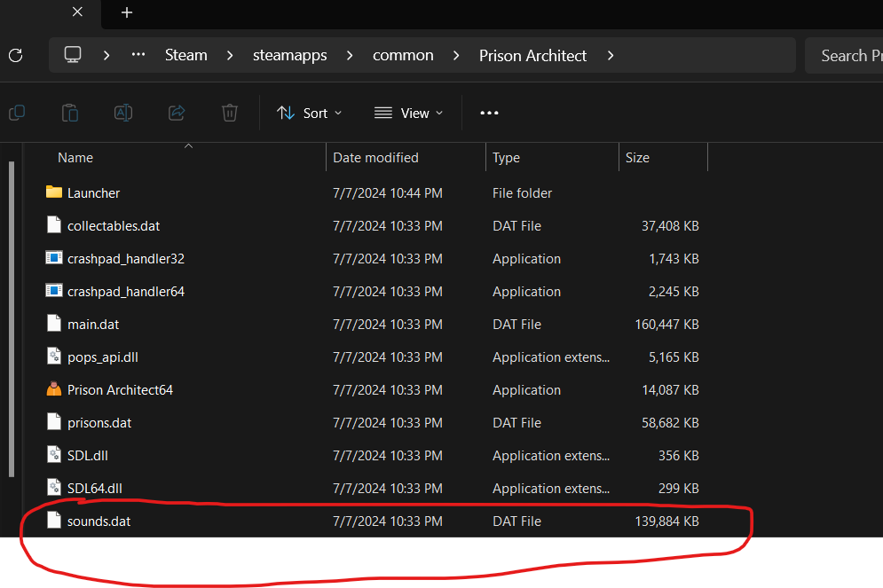Open the Sort dropdown menu
Viewport: 883px width, 588px height.
[309, 114]
